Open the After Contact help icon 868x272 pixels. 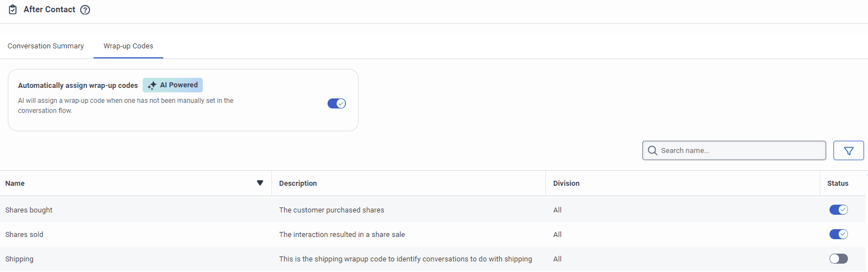click(85, 10)
